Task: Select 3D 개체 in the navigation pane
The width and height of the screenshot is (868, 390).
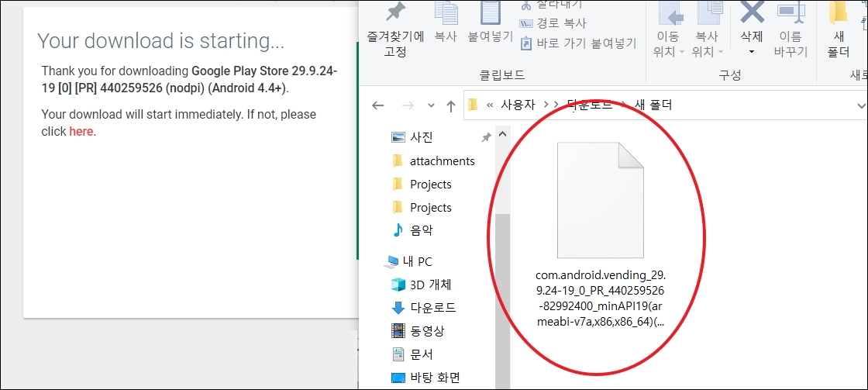Action: pos(422,285)
